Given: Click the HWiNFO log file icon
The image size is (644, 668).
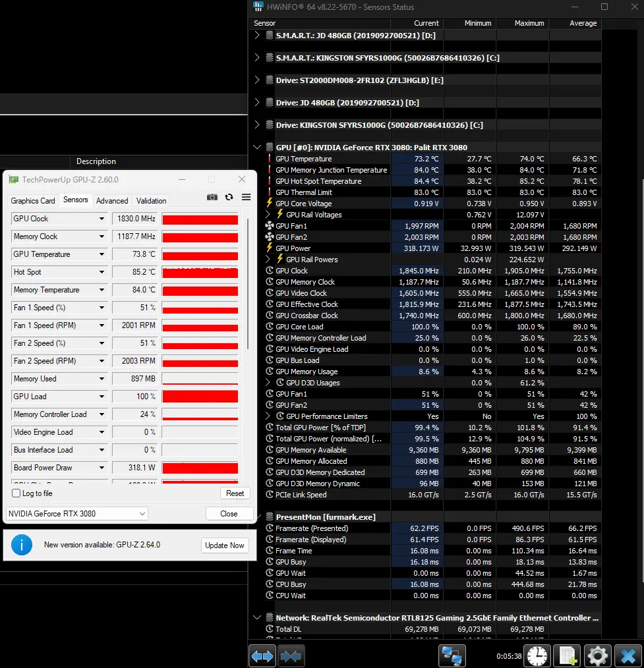Looking at the screenshot, I should (568, 656).
